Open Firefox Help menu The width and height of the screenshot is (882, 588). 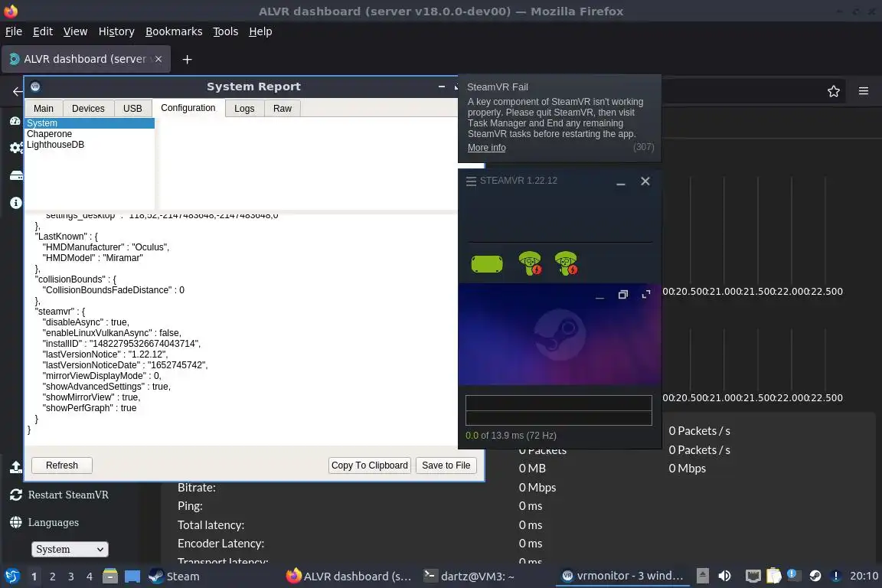point(260,31)
